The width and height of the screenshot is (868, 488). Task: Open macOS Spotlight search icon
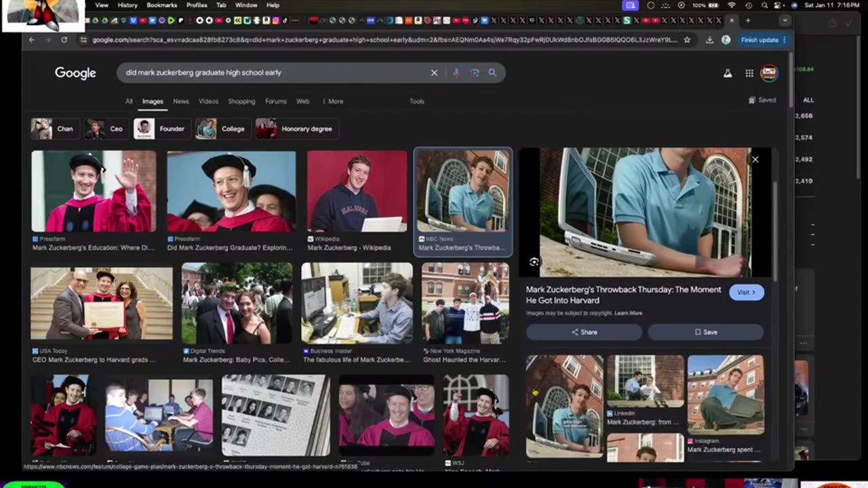point(764,5)
